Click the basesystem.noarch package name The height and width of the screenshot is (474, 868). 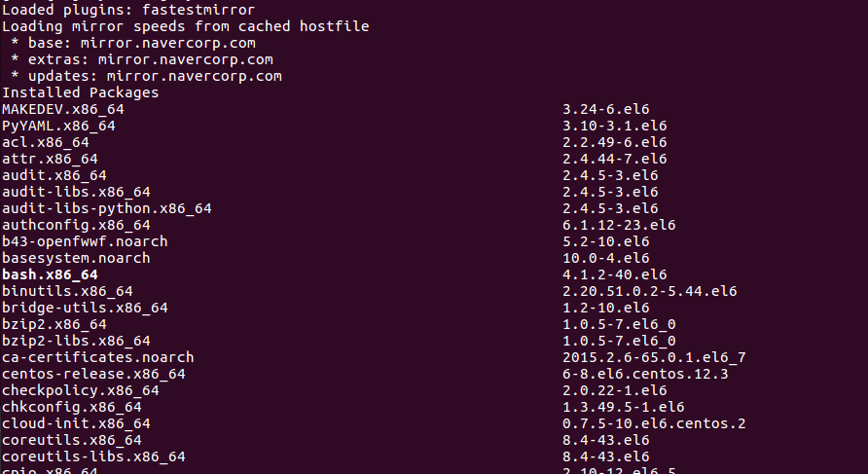pyautogui.click(x=77, y=258)
